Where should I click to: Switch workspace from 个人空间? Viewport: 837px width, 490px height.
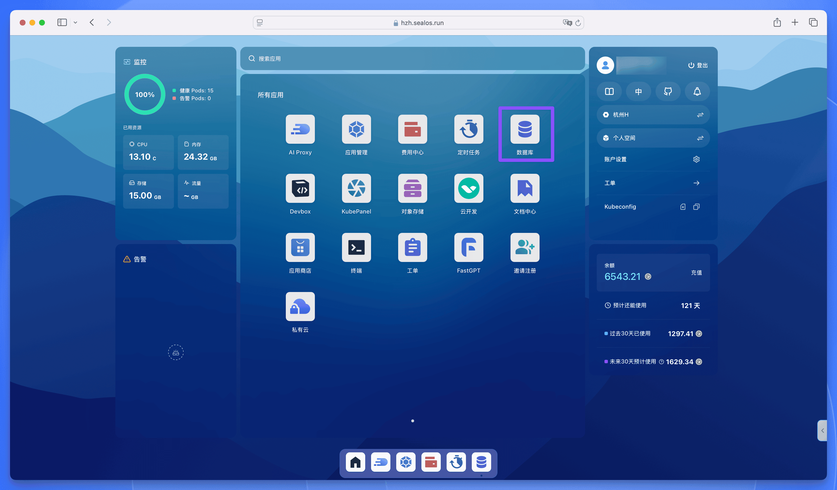click(653, 138)
